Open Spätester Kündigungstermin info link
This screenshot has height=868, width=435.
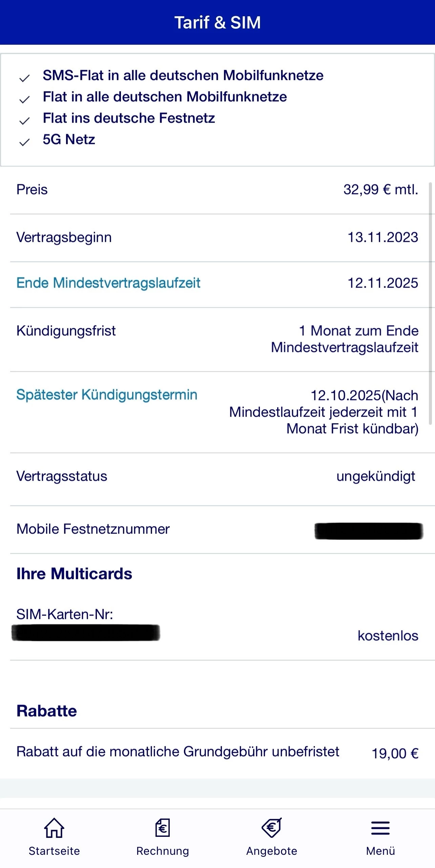coord(107,395)
